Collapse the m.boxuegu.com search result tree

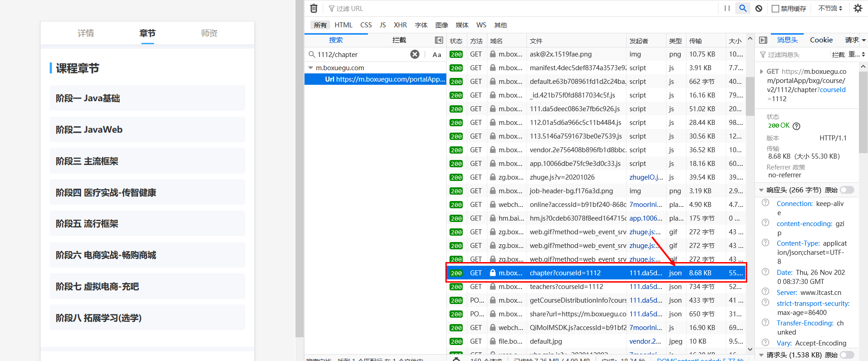click(x=311, y=68)
